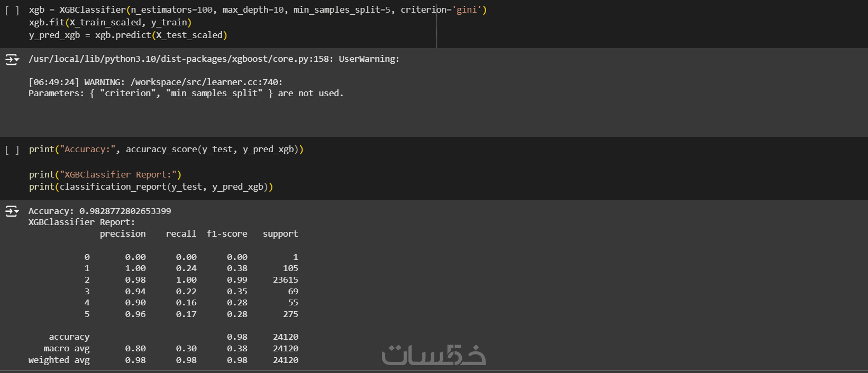The width and height of the screenshot is (868, 373).
Task: Run the accuracy and report print cell
Action: coord(12,150)
